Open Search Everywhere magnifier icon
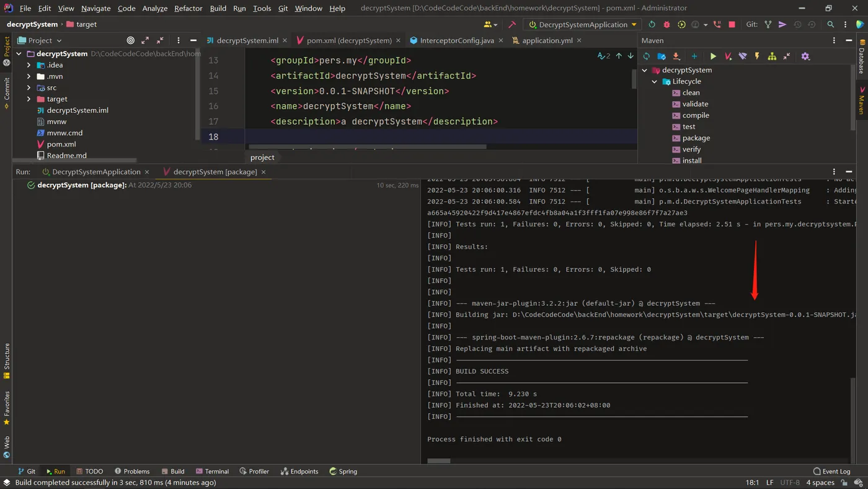The width and height of the screenshot is (868, 489). point(831,24)
